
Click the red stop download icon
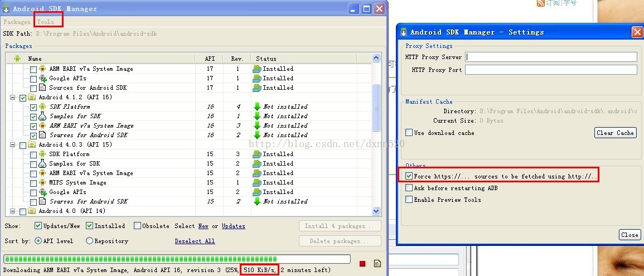(x=362, y=264)
